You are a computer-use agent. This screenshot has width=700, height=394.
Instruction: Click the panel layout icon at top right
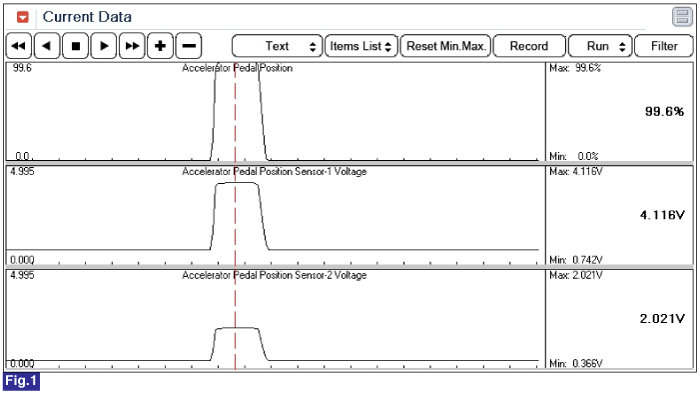tap(682, 17)
